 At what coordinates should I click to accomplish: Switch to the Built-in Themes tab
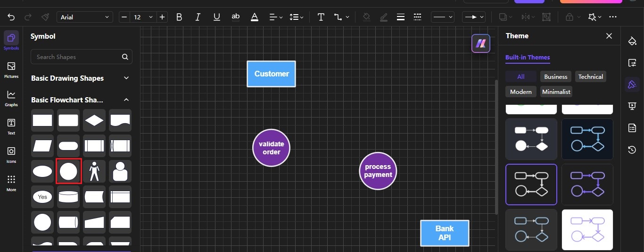coord(528,58)
